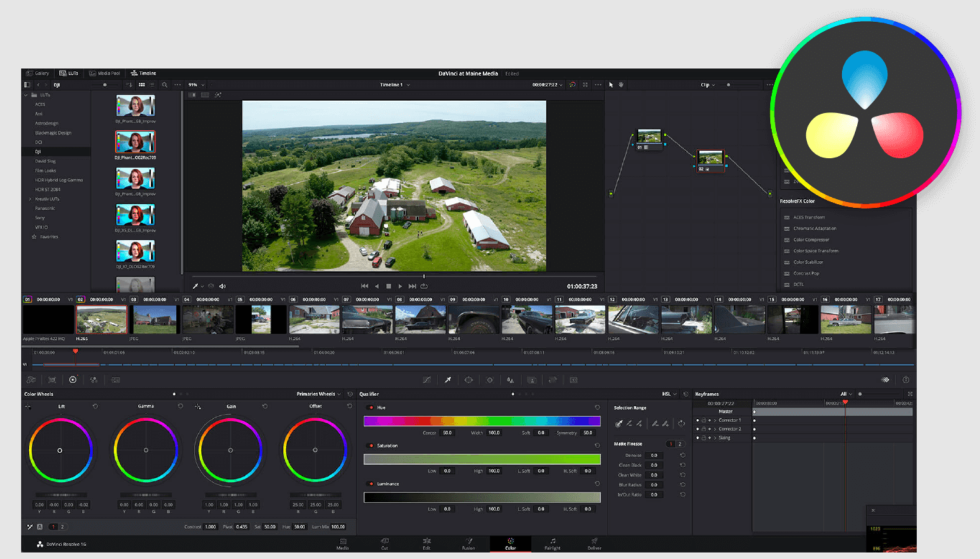Reset the Lift color wheel
The image size is (980, 559).
pos(95,406)
